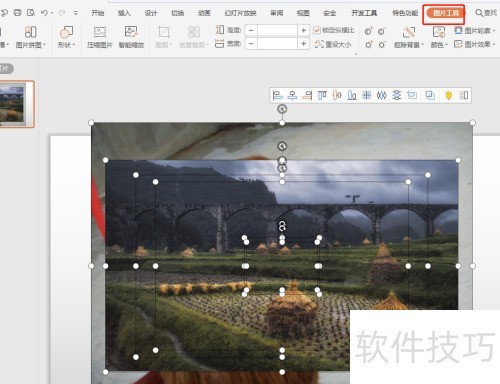Click align top icon in floating toolbar
This screenshot has width=500, height=384.
tap(322, 95)
